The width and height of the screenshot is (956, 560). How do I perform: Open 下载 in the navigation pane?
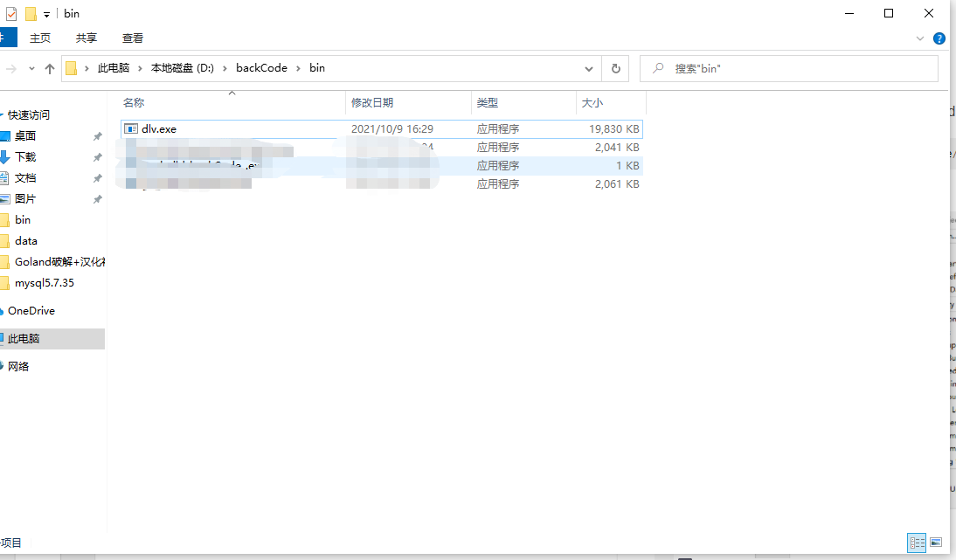click(x=25, y=157)
